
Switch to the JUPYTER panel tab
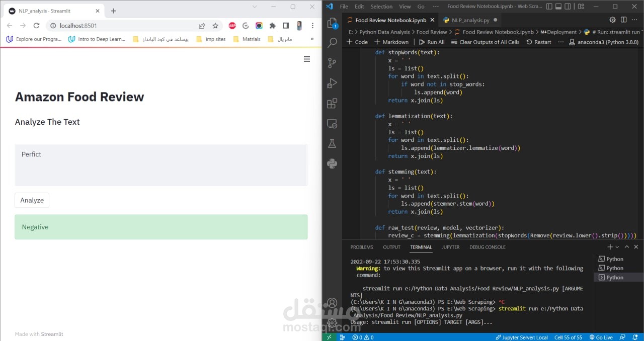click(450, 247)
